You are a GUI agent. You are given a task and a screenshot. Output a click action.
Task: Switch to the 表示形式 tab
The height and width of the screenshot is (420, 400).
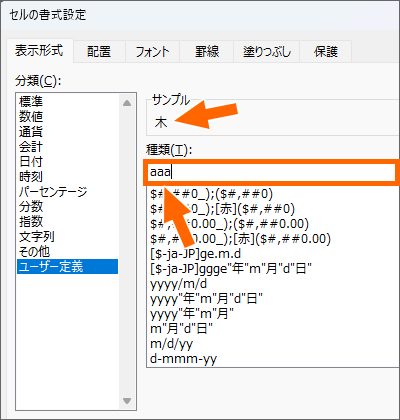point(39,51)
